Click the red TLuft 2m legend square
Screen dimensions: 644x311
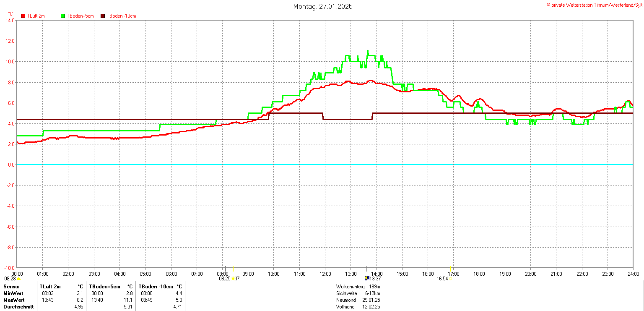[x=23, y=16]
